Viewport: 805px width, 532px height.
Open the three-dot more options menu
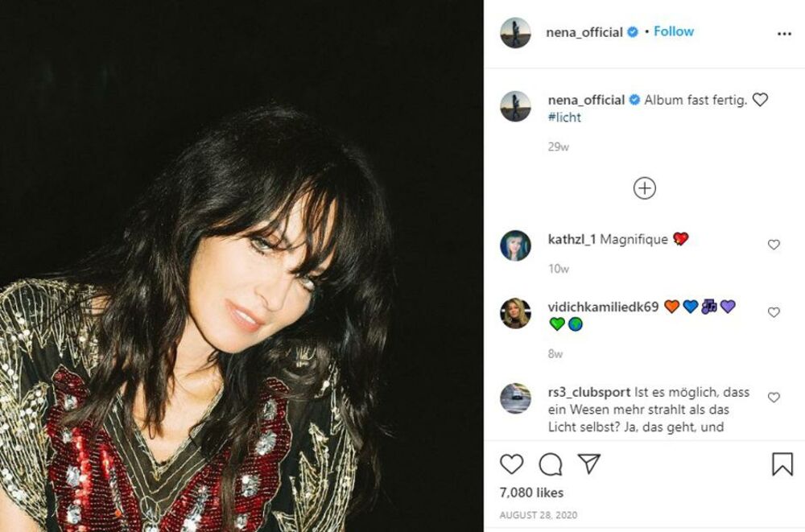pos(784,34)
